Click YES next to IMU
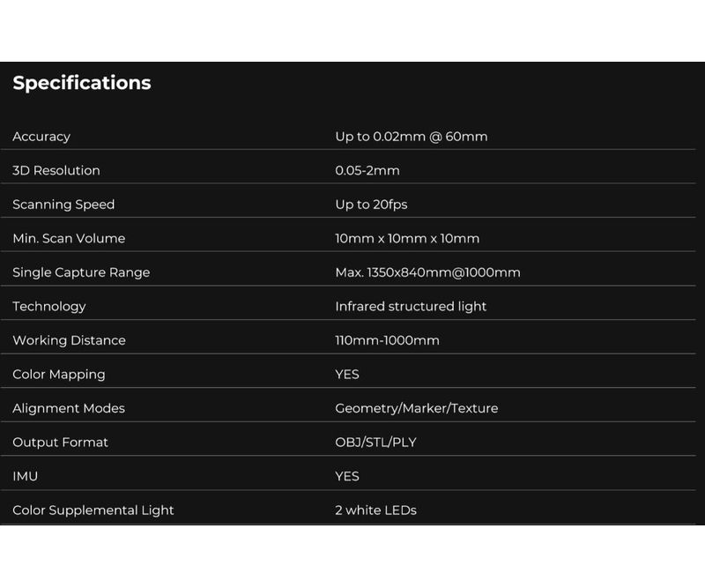This screenshot has height=588, width=705. (x=346, y=476)
